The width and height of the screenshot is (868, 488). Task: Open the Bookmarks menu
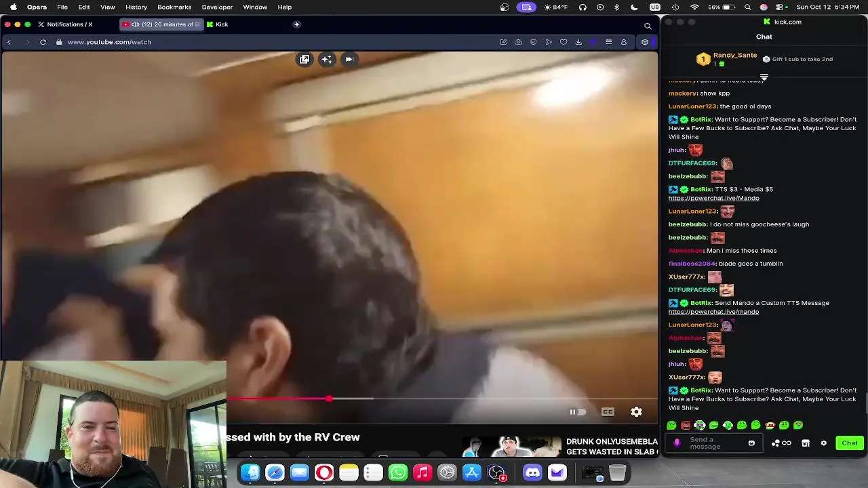pos(174,7)
